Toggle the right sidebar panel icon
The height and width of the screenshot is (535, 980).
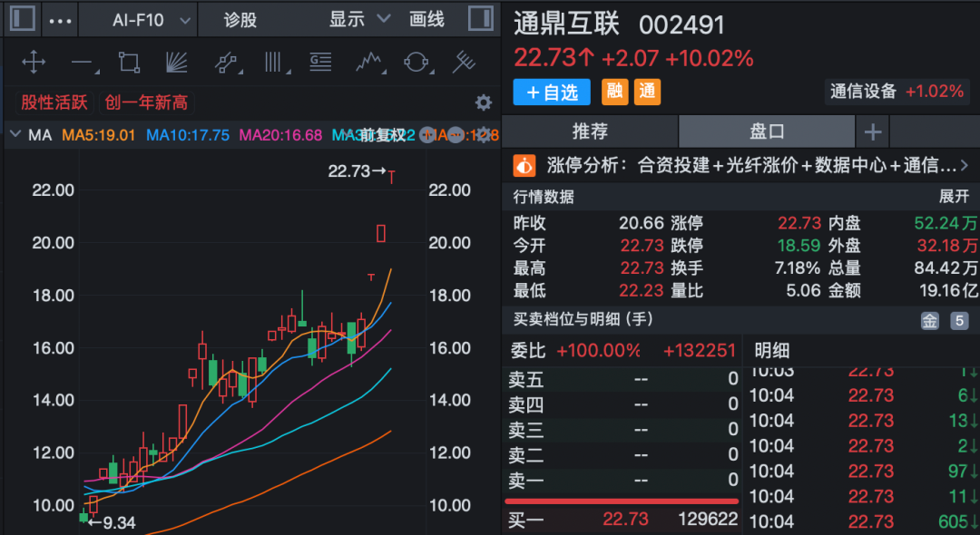coord(481,19)
